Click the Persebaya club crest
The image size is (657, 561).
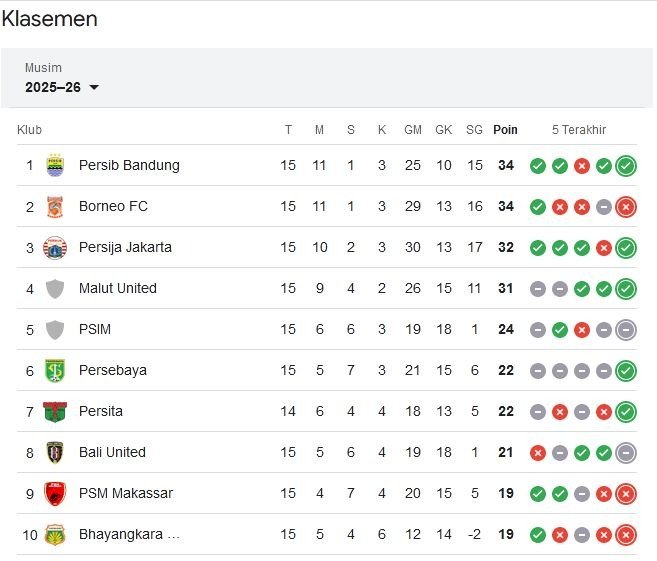[55, 371]
